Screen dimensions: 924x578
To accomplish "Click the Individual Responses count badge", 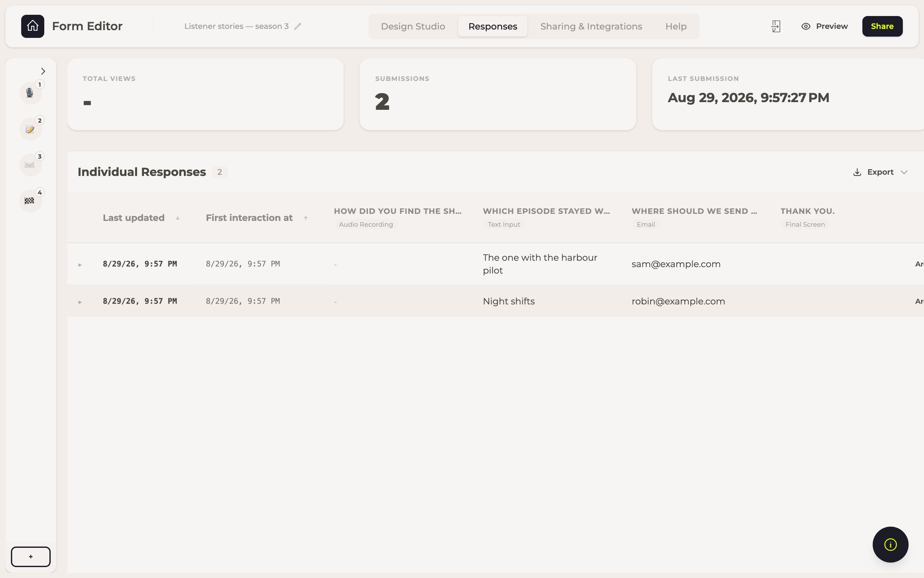I will coord(219,172).
